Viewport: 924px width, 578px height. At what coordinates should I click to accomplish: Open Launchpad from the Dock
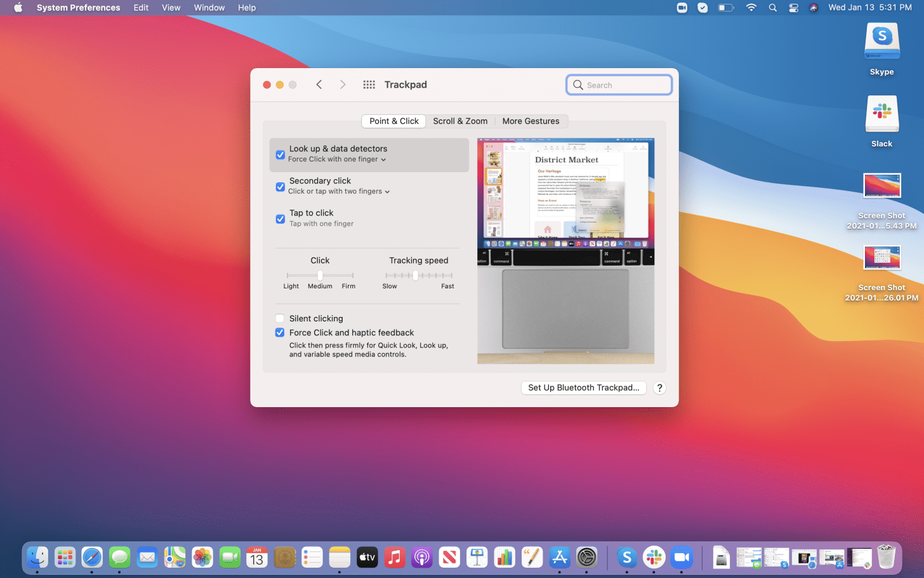click(x=65, y=558)
